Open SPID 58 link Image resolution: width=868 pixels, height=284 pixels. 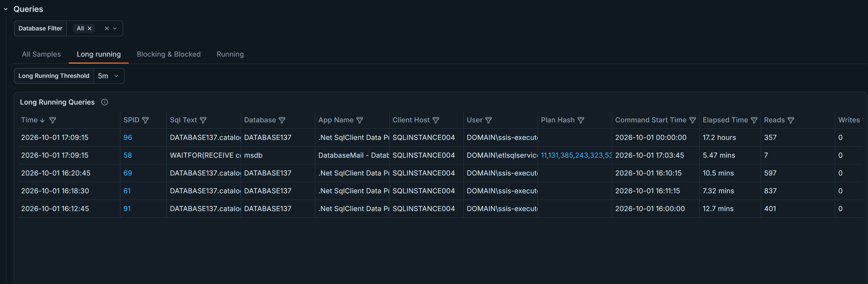[128, 156]
